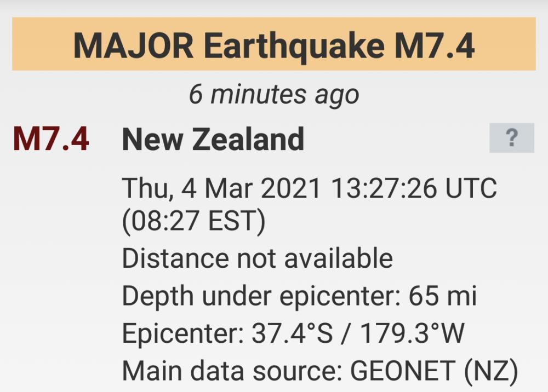Click the "Distance not available" line
Screen dimensions: 548x392
tap(257, 258)
